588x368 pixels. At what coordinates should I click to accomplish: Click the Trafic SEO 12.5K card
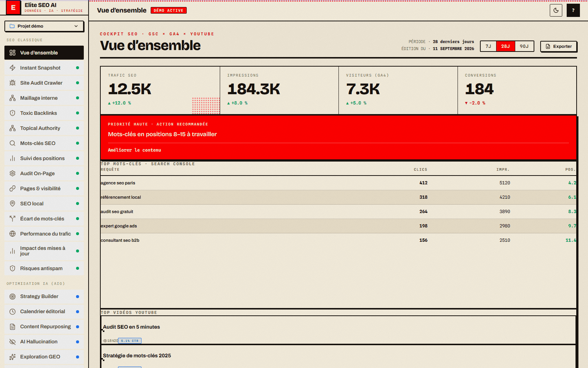160,90
